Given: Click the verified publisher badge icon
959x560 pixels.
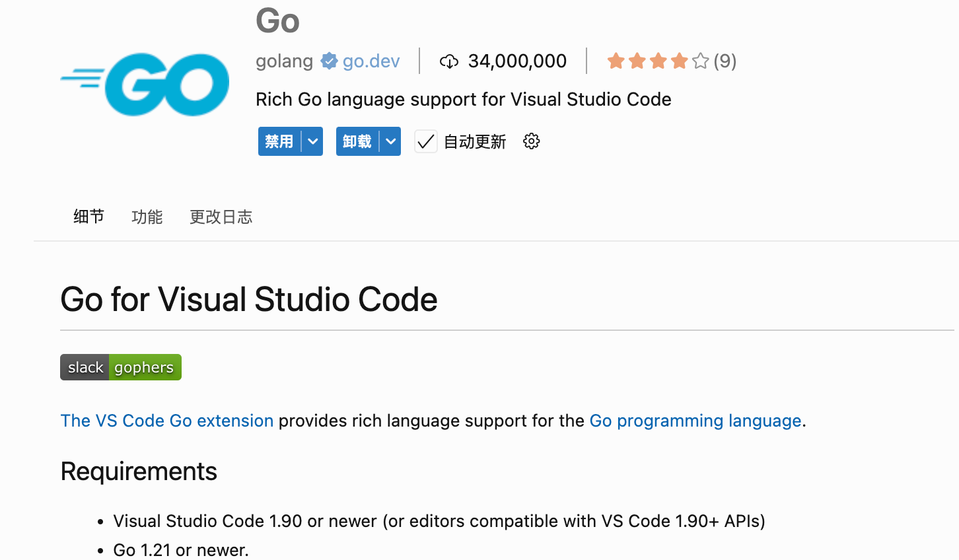Looking at the screenshot, I should 329,61.
